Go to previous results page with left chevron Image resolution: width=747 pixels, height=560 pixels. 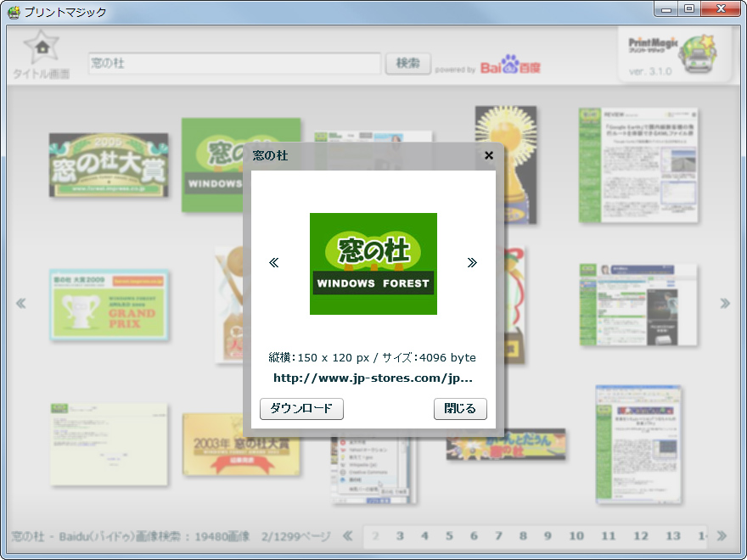coord(21,303)
